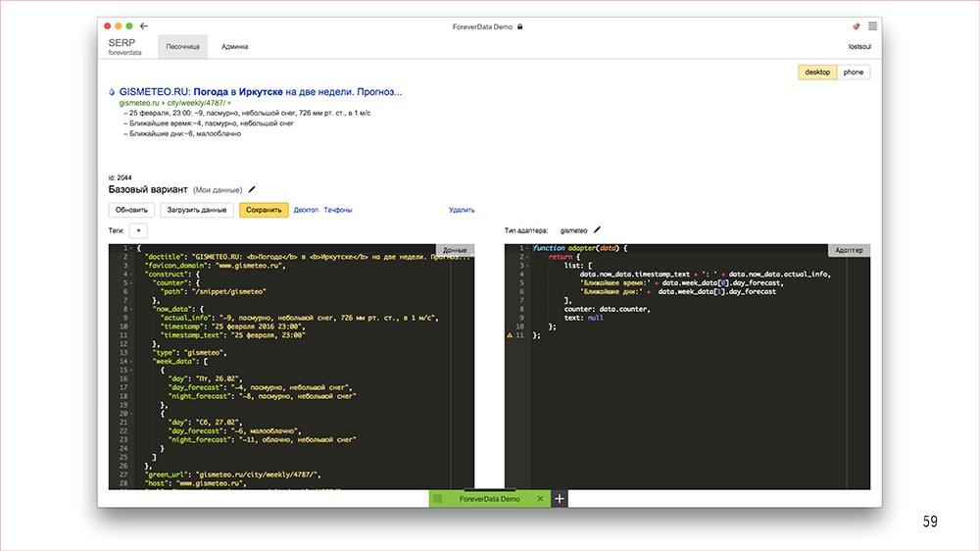This screenshot has width=980, height=551.
Task: Open the Тачфоны link
Action: pyautogui.click(x=337, y=210)
